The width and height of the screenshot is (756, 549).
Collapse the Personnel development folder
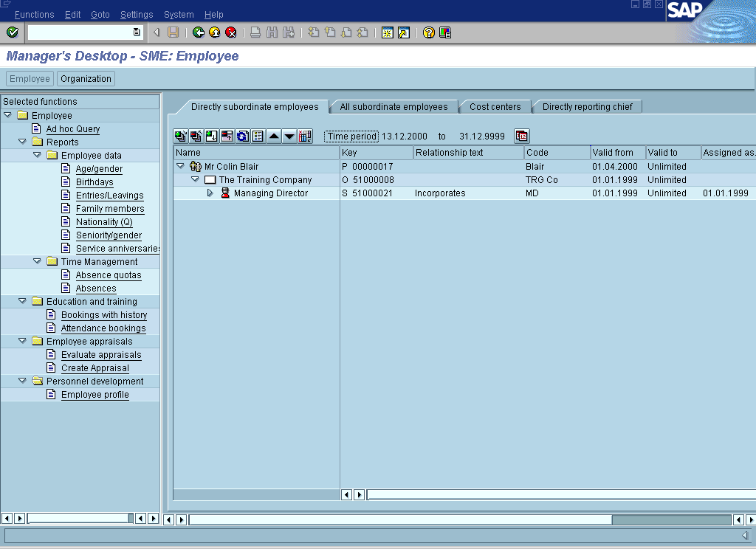22,381
